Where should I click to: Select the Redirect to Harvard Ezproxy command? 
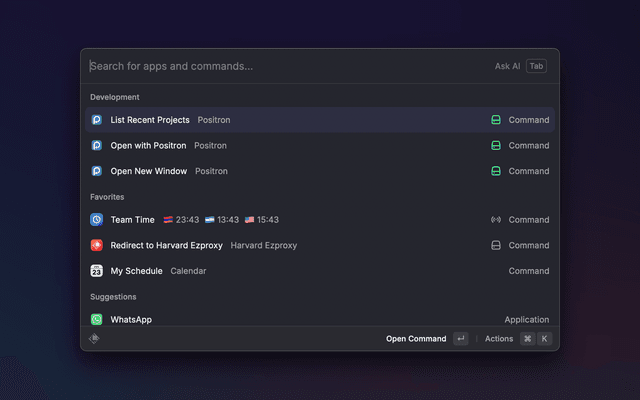pos(167,245)
